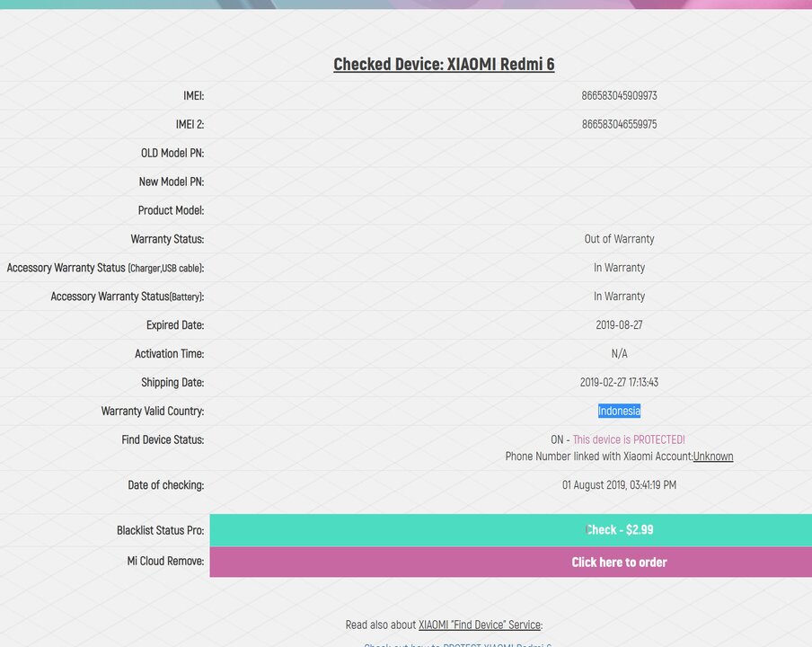Click the Mi Cloud Remove: label
Image resolution: width=812 pixels, height=647 pixels.
tap(165, 561)
